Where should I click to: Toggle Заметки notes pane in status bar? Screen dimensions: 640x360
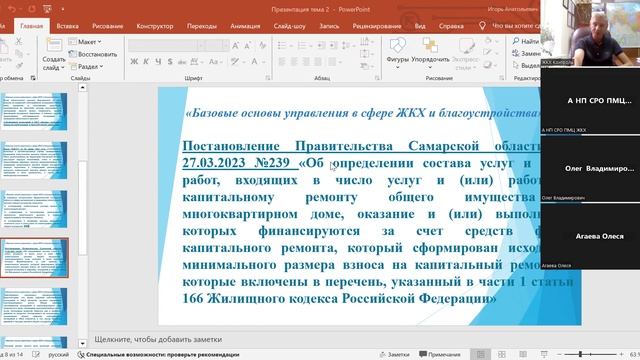(x=394, y=354)
